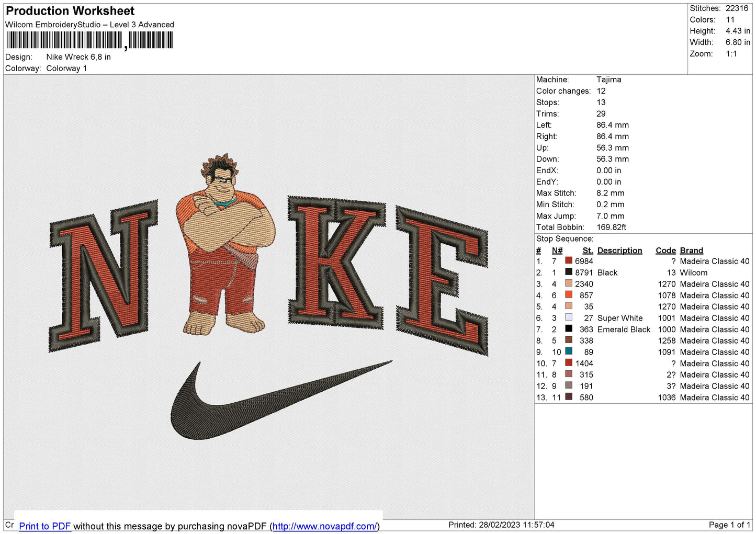
Task: Click the 'Printed: 28/02/2023 11:57:04' timestamp
Action: click(x=501, y=525)
